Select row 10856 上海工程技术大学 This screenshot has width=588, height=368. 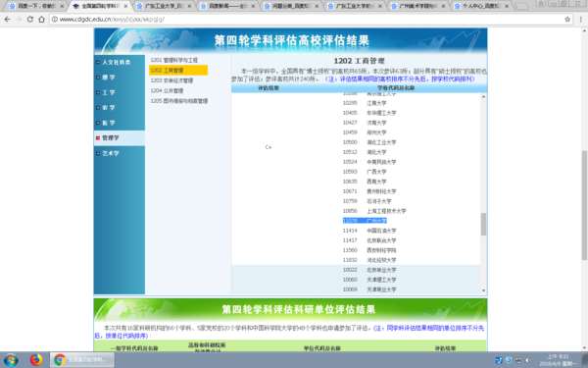coord(374,211)
